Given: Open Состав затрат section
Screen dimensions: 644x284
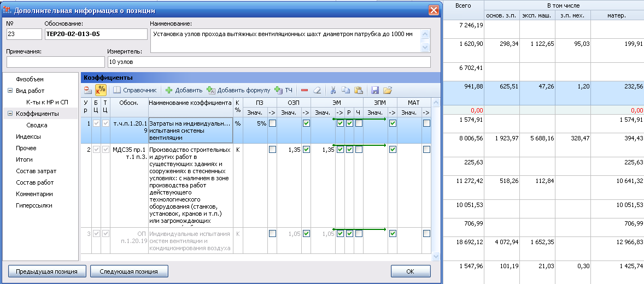Looking at the screenshot, I should [36, 171].
